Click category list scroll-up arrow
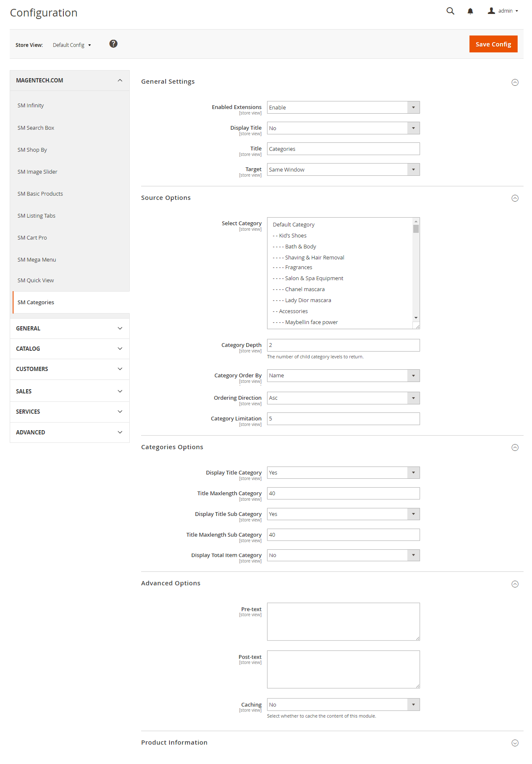The image size is (532, 764). coord(416,221)
